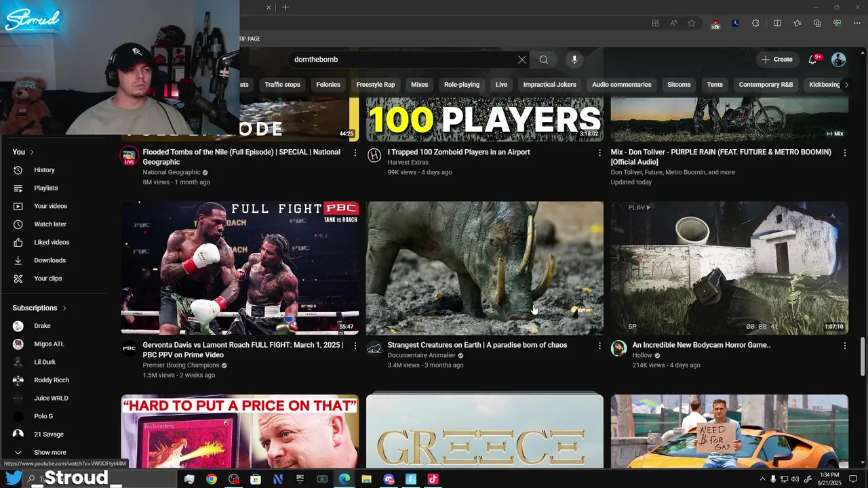Click the Edge read aloud icon

673,23
